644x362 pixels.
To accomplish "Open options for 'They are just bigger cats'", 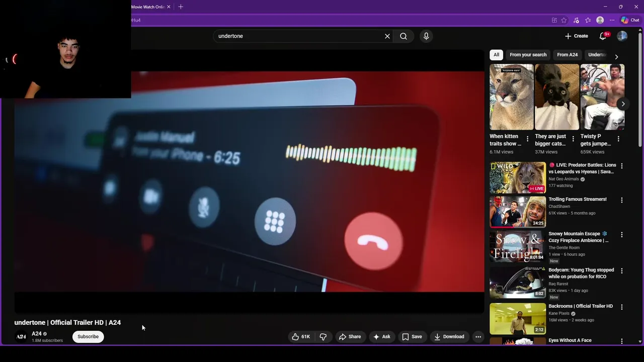I will [x=573, y=139].
